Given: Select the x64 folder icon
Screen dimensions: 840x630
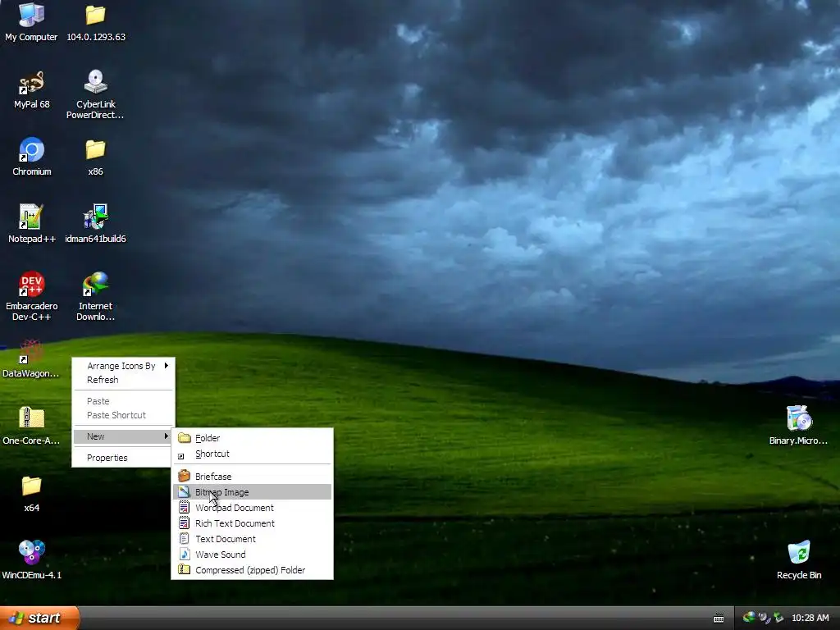Looking at the screenshot, I should tap(31, 486).
